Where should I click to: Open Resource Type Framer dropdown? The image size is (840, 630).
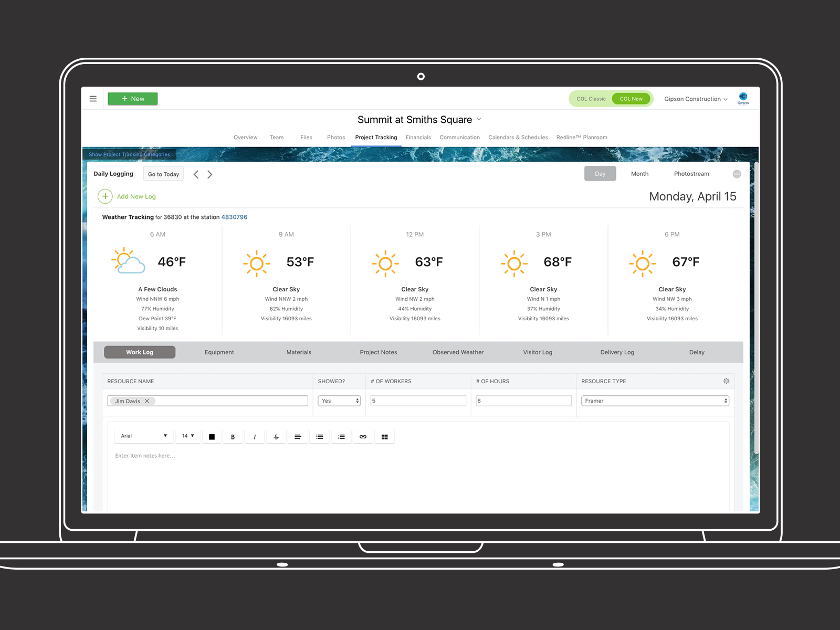(x=655, y=401)
